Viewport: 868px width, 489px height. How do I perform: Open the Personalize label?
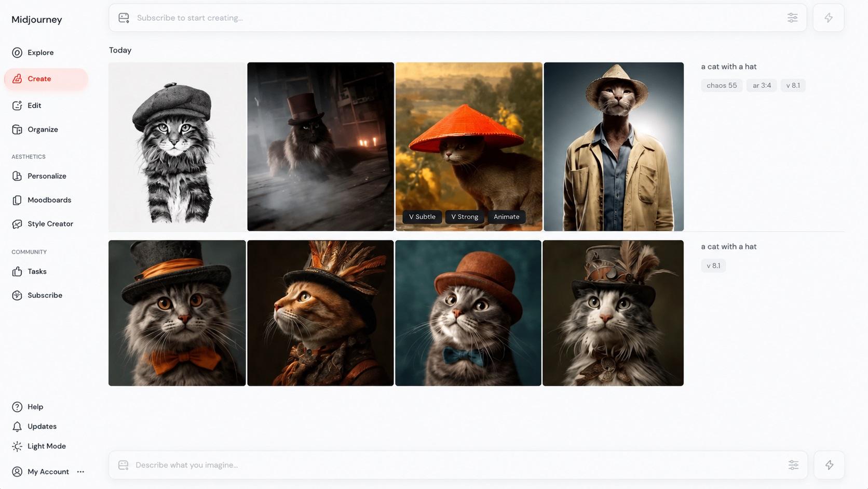[47, 176]
